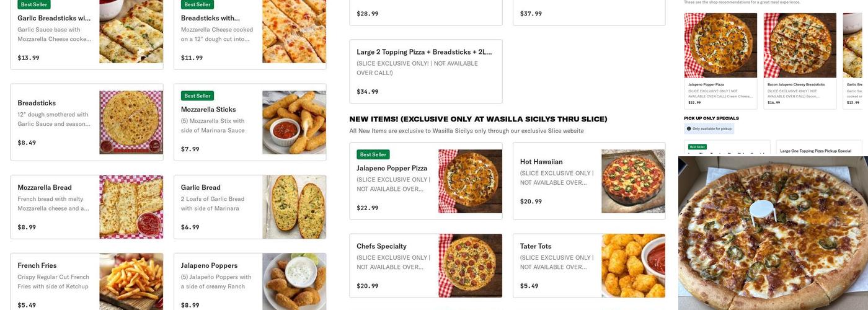Select the Jalapeno Poppers item image
Viewport: 868px width, 310px height.
point(294,281)
